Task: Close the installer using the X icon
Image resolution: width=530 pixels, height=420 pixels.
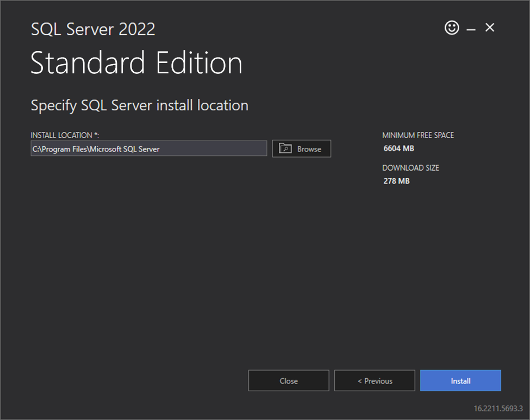Action: coord(490,28)
